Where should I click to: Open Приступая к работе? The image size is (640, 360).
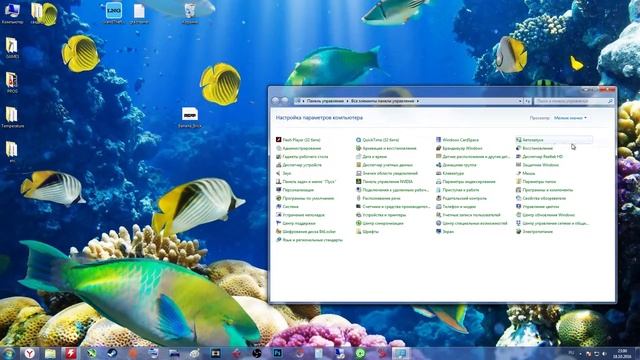click(458, 190)
